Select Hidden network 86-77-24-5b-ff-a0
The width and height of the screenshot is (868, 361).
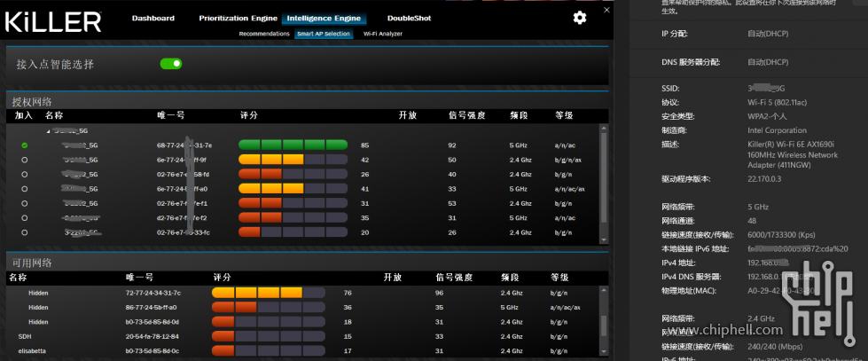[303, 307]
